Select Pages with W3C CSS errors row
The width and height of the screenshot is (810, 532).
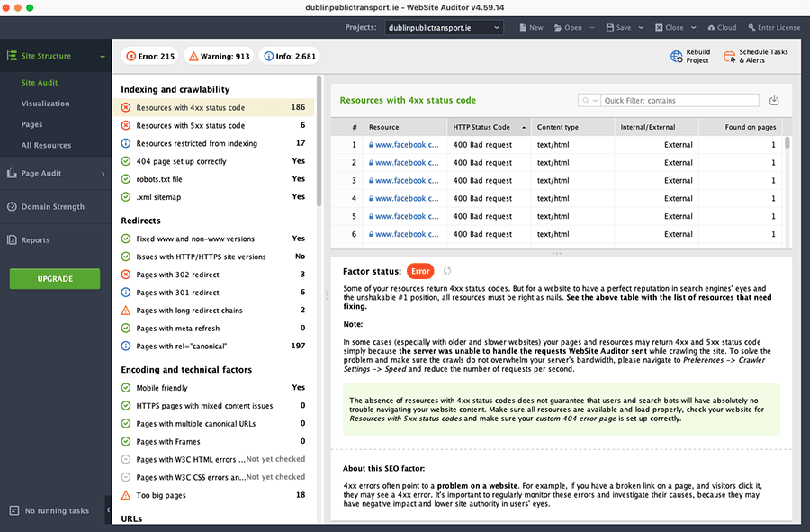[212, 477]
